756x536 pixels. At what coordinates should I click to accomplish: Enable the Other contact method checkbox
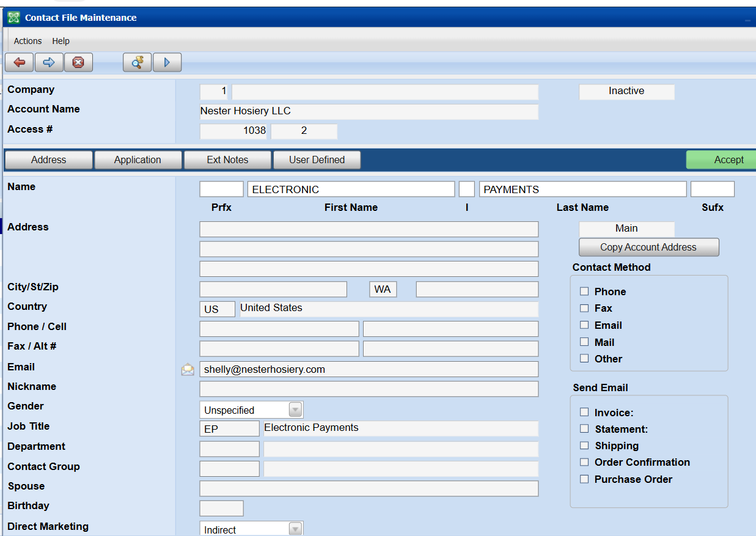584,359
